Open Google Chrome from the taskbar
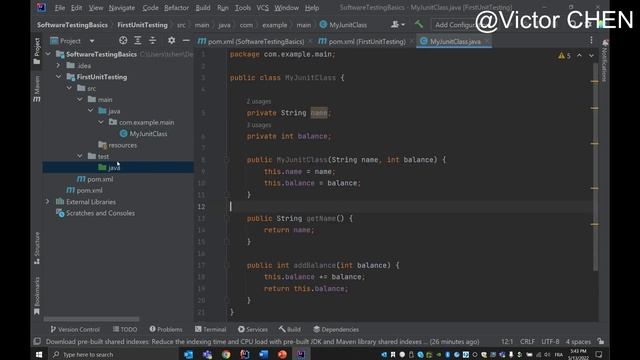The width and height of the screenshot is (640, 360). [226, 354]
